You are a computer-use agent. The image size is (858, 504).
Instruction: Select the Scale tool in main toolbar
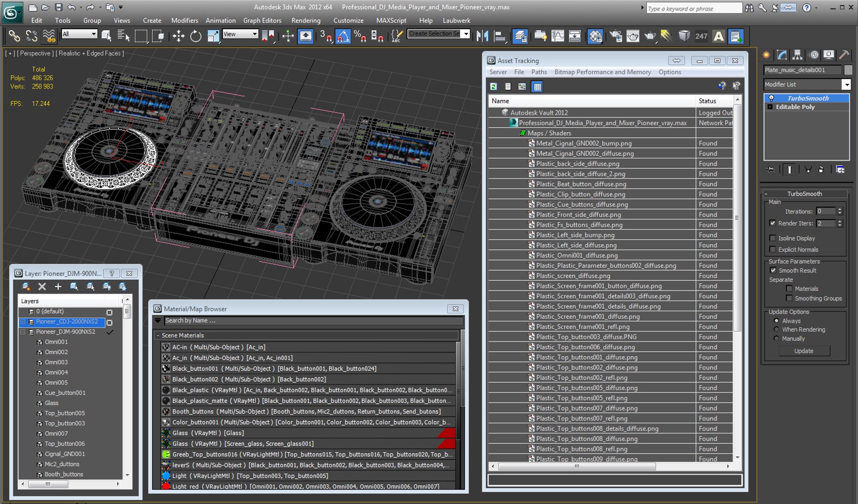point(213,36)
